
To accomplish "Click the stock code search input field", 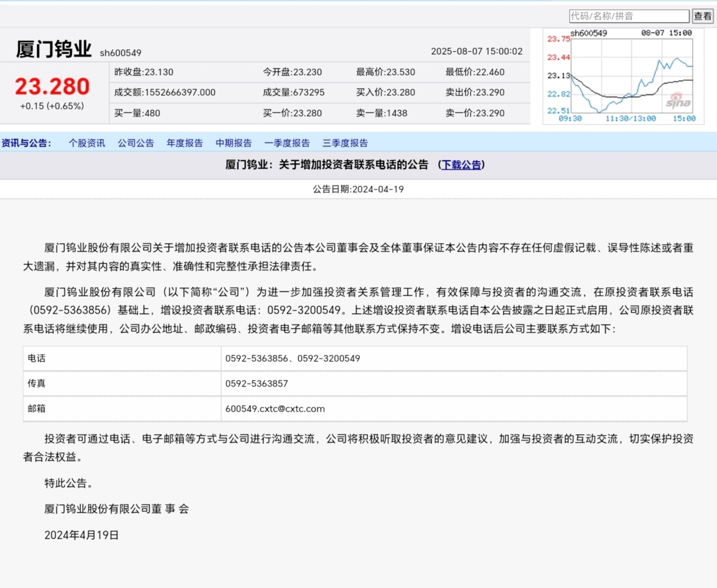I will tap(629, 16).
